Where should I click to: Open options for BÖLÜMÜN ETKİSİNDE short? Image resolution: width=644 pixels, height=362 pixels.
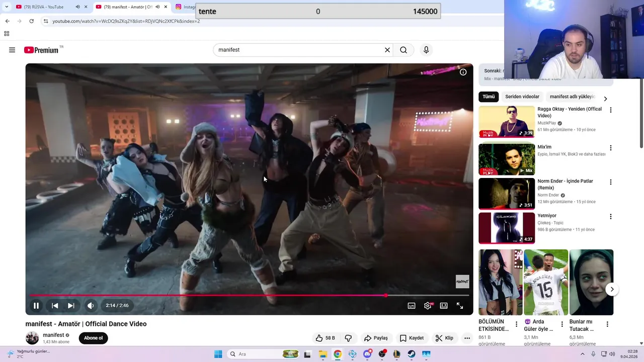516,324
